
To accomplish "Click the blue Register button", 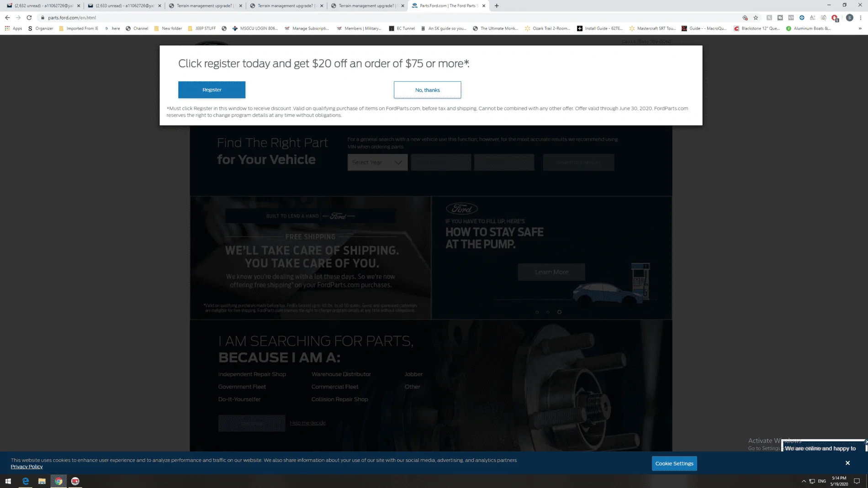I will point(212,90).
